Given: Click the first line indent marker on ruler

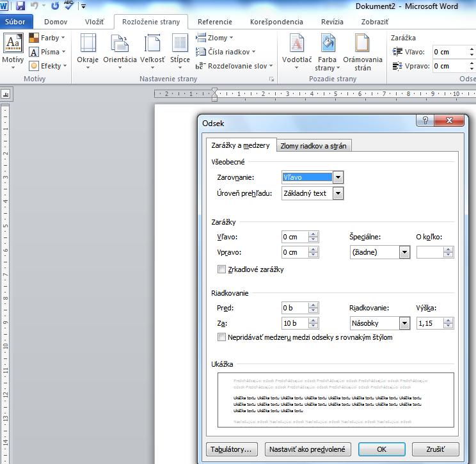Looking at the screenshot, I should point(214,91).
